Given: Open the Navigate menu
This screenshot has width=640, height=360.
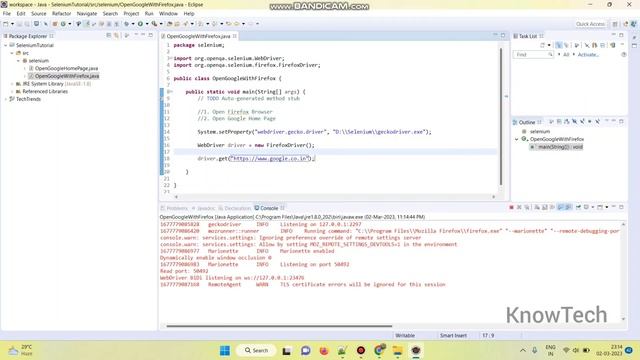Looking at the screenshot, I should click(87, 13).
